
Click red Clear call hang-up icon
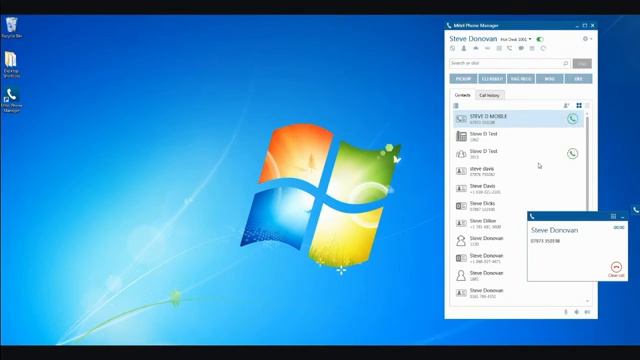click(616, 267)
